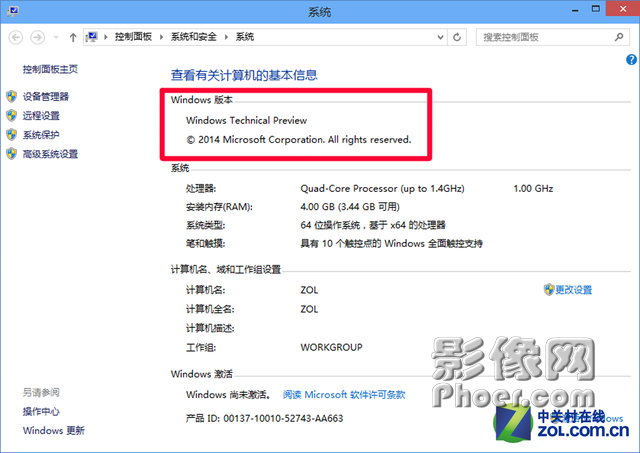The image size is (640, 453).
Task: Click shield icon beside 设备管理器
Action: (x=11, y=97)
